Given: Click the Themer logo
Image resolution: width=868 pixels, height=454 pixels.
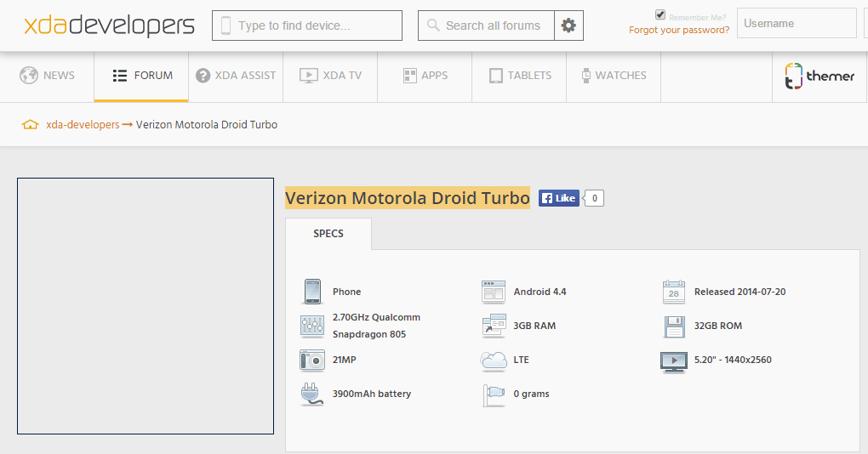Looking at the screenshot, I should pos(819,76).
